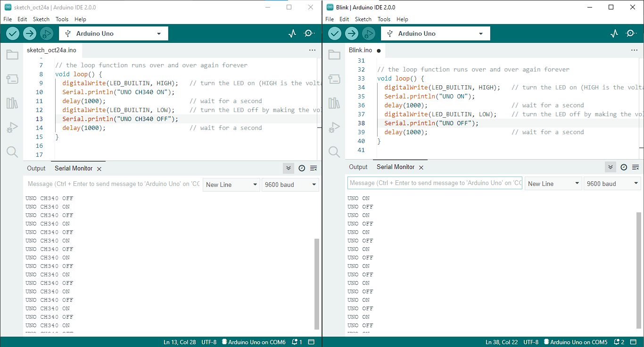Viewport: 644px width, 347px height.
Task: Open New Line dropdown in sketch_oct24a window
Action: 231,185
